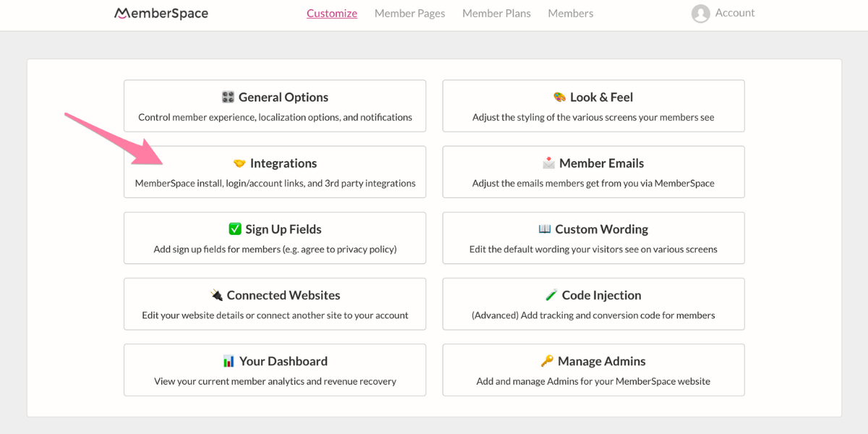This screenshot has height=434, width=868.
Task: Open the Customize tab
Action: click(x=332, y=13)
